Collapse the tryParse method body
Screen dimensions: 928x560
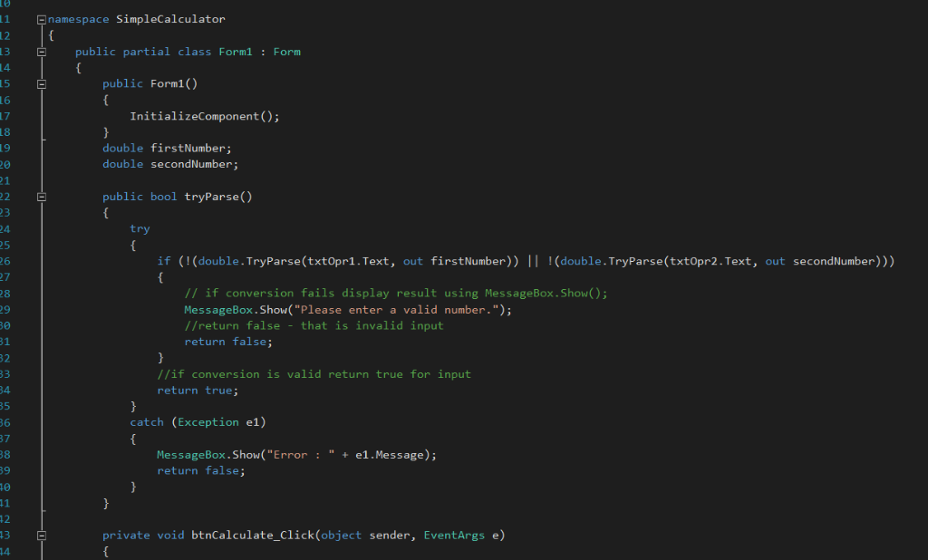40,196
